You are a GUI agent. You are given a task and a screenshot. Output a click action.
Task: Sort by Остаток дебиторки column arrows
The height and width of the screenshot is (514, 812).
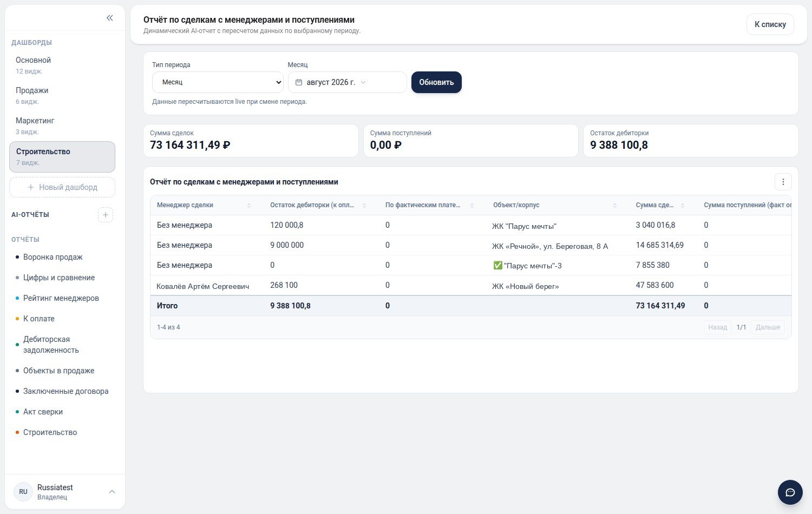click(364, 206)
